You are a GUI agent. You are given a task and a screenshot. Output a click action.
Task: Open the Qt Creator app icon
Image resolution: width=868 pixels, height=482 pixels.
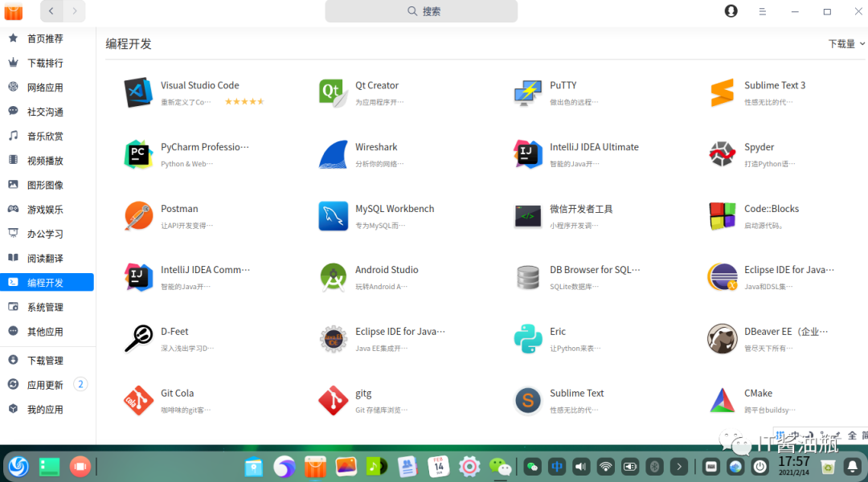click(333, 92)
